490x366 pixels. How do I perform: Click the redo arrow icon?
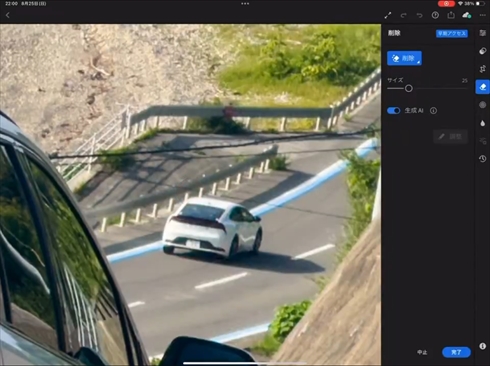tap(403, 15)
